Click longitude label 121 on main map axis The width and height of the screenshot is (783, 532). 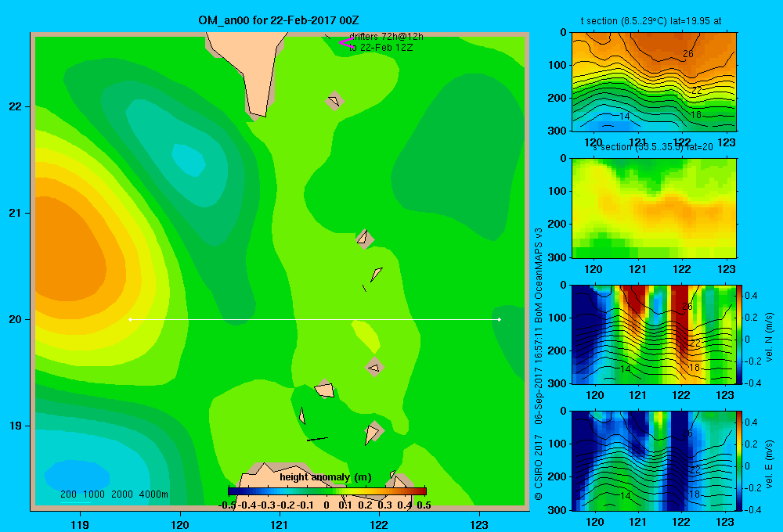coord(280,524)
